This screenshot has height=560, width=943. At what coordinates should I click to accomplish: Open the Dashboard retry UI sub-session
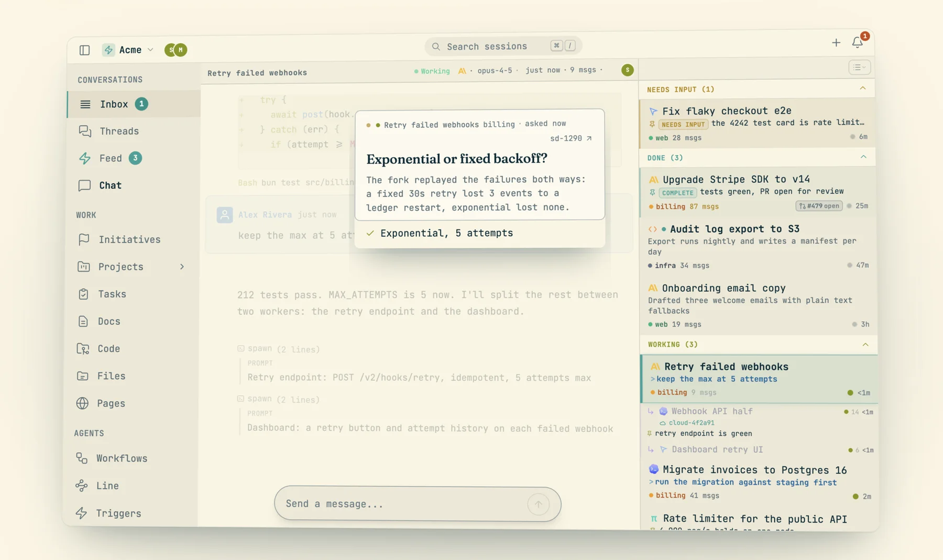[760, 449]
